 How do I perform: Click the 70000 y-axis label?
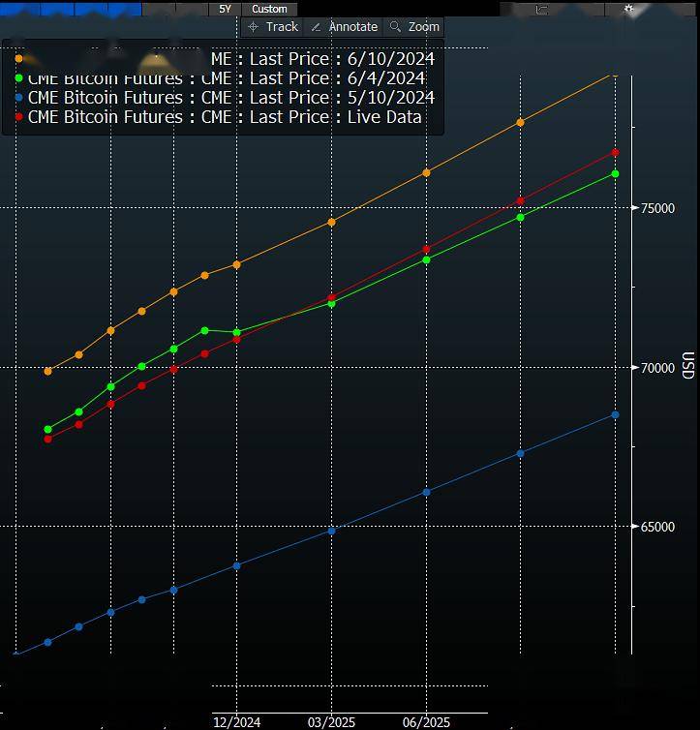coord(657,368)
